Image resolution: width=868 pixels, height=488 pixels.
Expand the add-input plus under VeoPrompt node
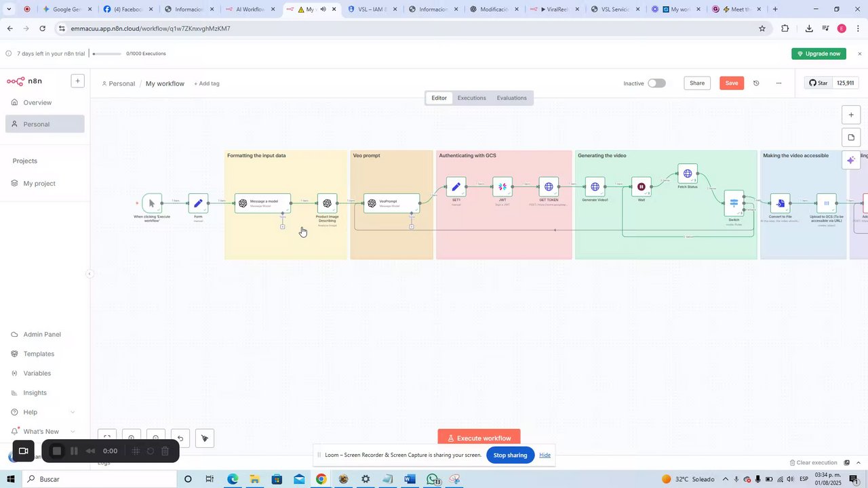412,226
